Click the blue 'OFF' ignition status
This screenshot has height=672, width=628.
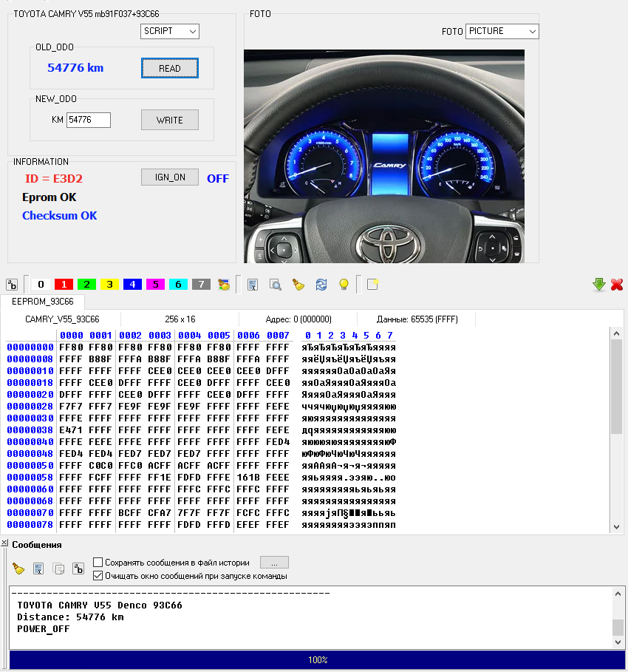click(x=218, y=178)
